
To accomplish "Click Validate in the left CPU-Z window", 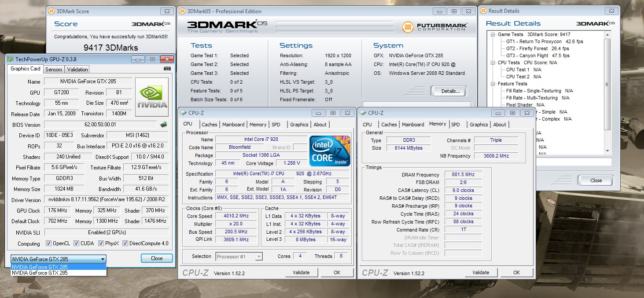I will point(301,272).
